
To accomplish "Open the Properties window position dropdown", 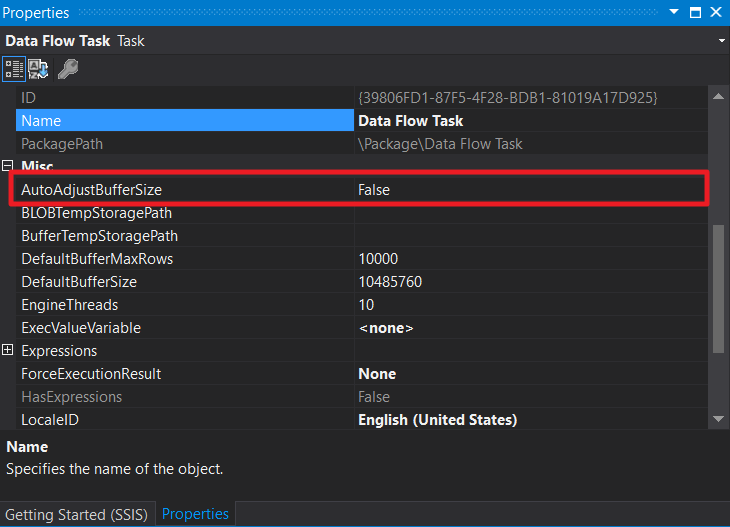I will pos(674,12).
